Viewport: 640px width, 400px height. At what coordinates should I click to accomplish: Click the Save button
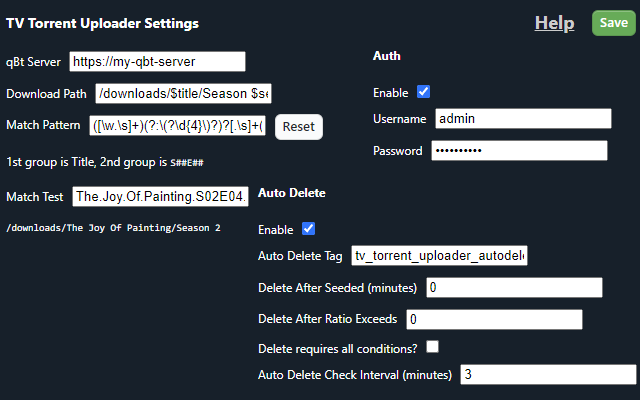(x=614, y=23)
